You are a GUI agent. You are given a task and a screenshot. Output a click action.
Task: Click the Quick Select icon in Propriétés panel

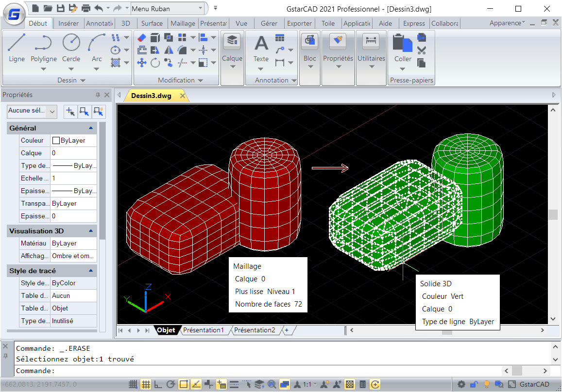(x=98, y=112)
